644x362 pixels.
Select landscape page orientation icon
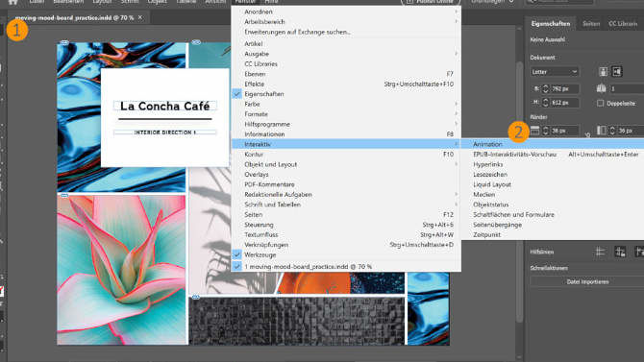[x=616, y=72]
